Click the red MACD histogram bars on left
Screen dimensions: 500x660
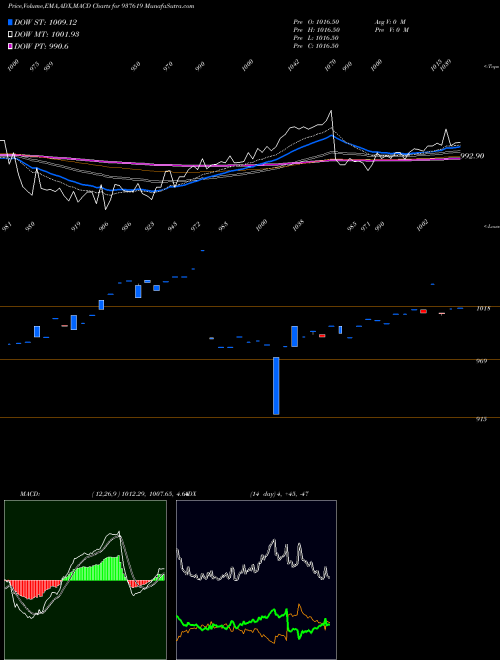click(x=33, y=589)
